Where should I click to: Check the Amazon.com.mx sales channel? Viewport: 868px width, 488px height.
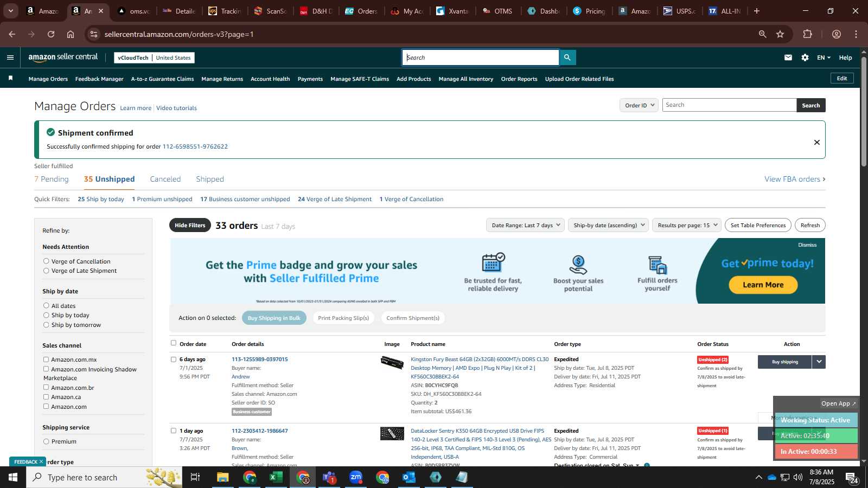[46, 359]
